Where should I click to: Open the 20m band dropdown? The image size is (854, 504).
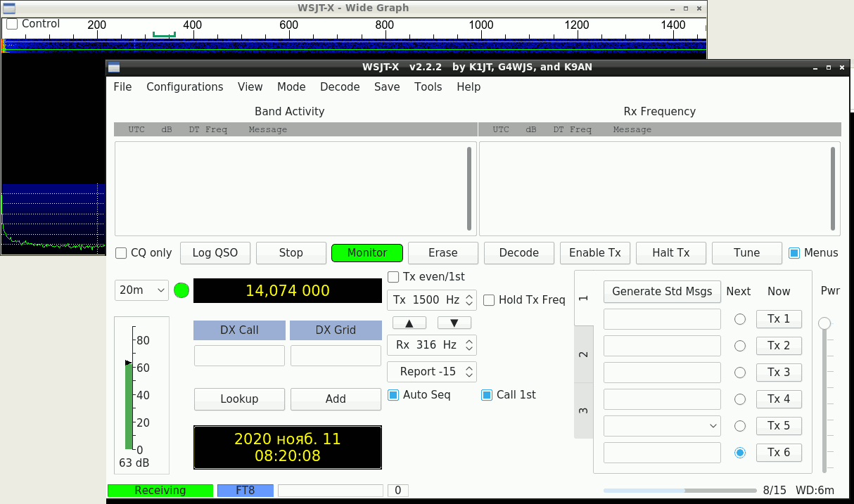(x=141, y=290)
